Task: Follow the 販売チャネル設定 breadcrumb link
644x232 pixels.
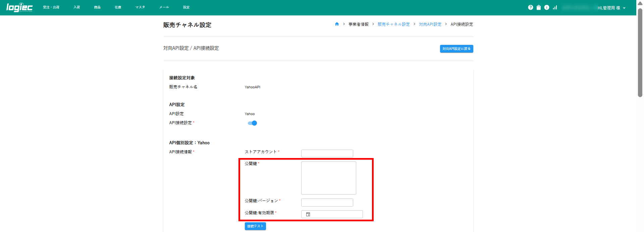Action: (x=393, y=24)
